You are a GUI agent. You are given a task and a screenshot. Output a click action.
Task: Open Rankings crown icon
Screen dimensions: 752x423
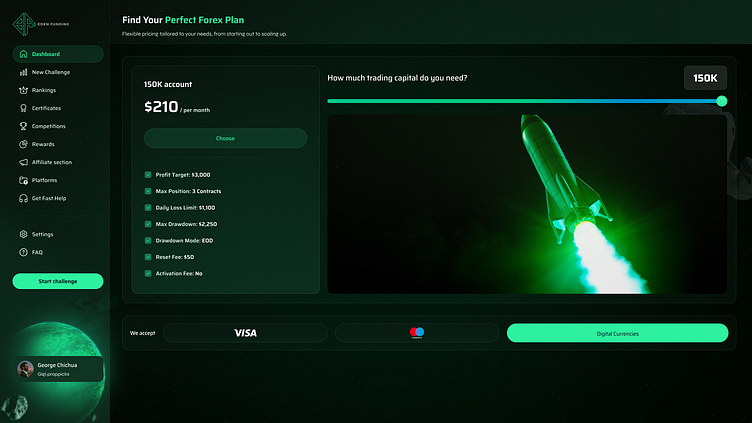pyautogui.click(x=23, y=90)
